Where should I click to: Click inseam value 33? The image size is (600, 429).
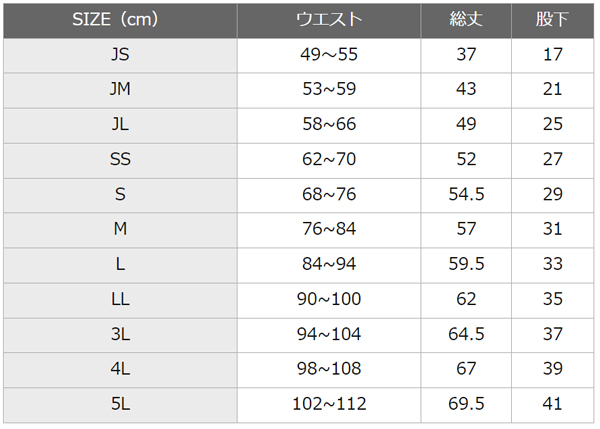[553, 265]
